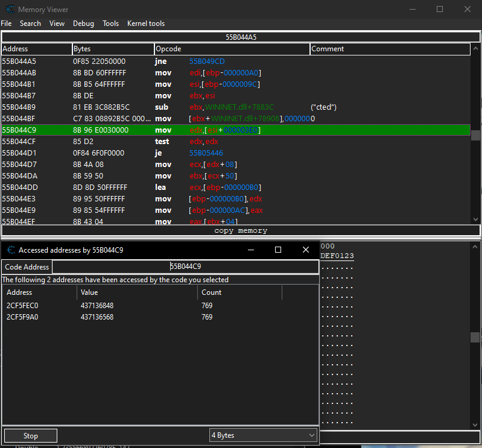This screenshot has height=448, width=482.
Task: Select disassembler line 55B044E9
Action: coord(236,210)
